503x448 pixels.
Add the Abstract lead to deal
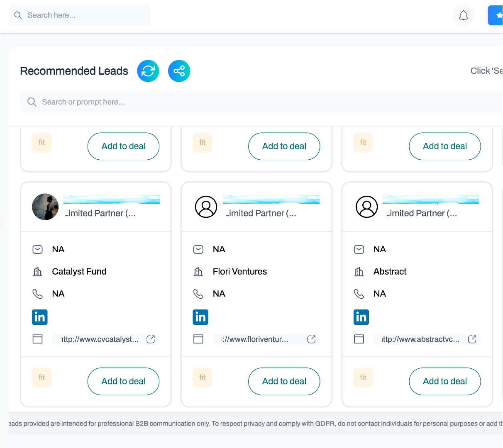(445, 381)
